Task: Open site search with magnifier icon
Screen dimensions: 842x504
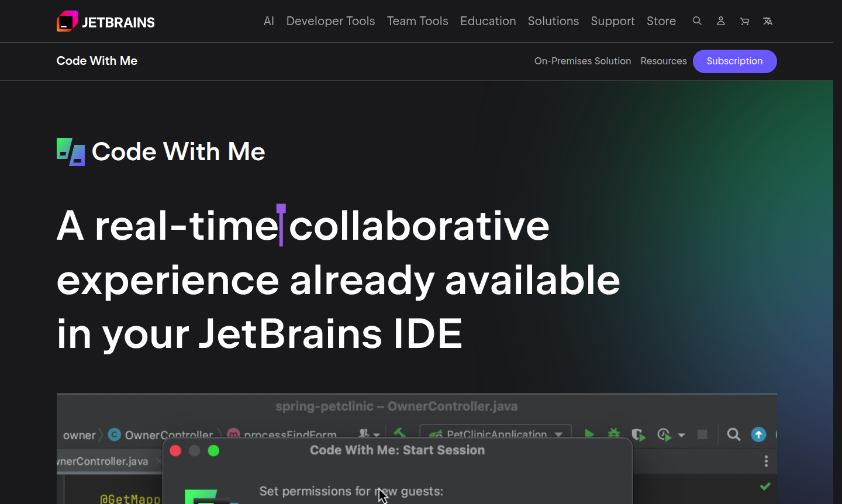Action: click(697, 21)
